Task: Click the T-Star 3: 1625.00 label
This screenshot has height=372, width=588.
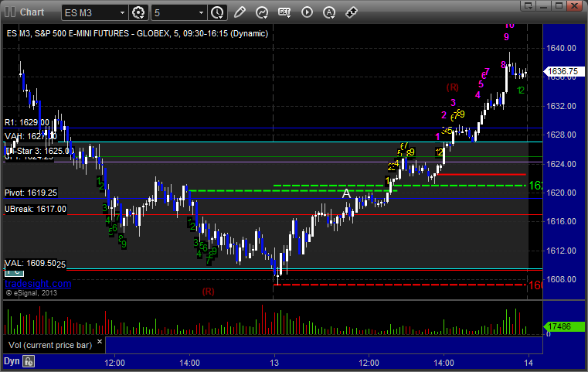Action: coord(39,151)
